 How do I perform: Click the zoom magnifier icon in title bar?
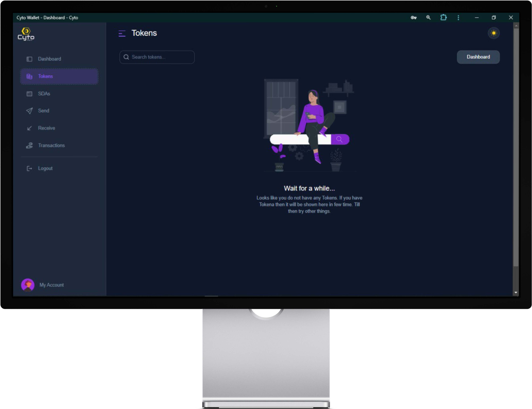428,18
